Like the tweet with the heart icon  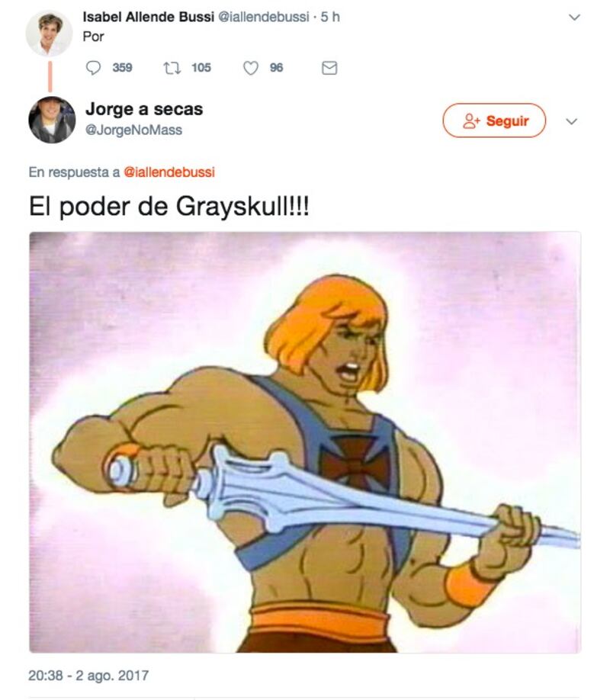point(251,68)
